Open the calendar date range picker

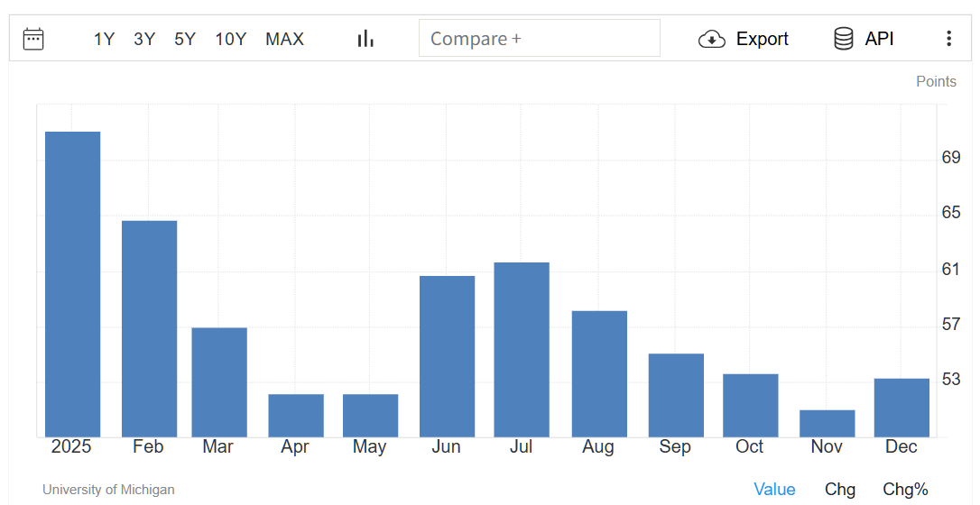tap(33, 39)
